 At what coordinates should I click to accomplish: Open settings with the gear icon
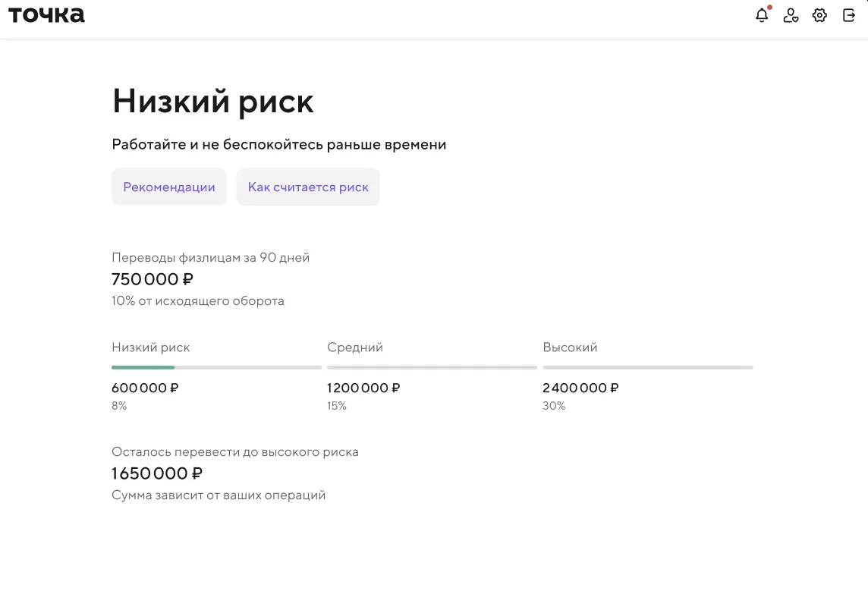click(x=819, y=15)
